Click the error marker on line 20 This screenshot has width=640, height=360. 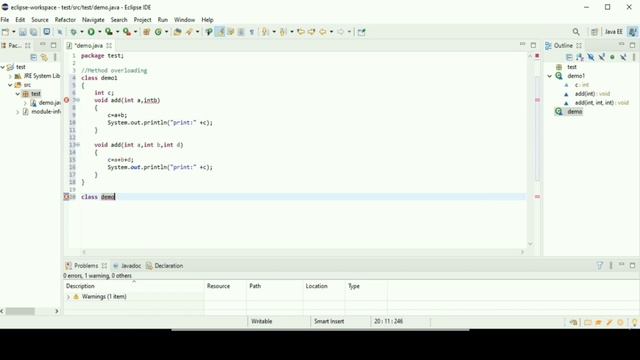click(x=67, y=197)
